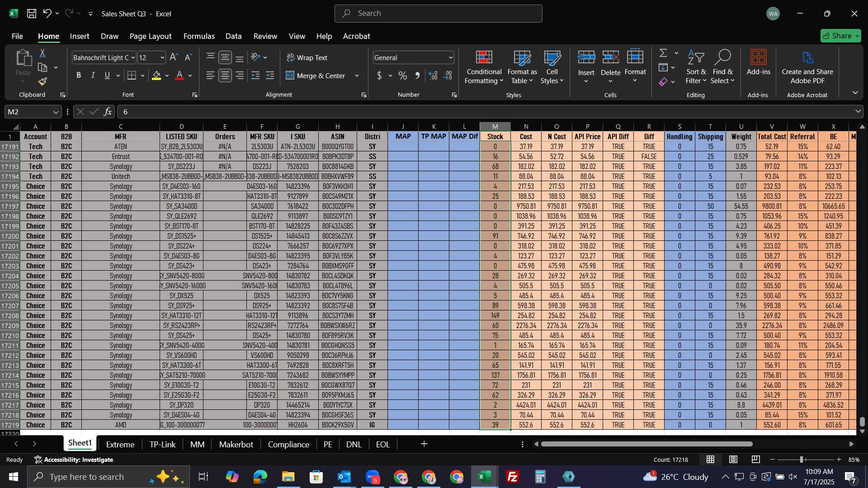Open the General number format dropdown
Image resolution: width=868 pixels, height=488 pixels.
pyautogui.click(x=450, y=58)
